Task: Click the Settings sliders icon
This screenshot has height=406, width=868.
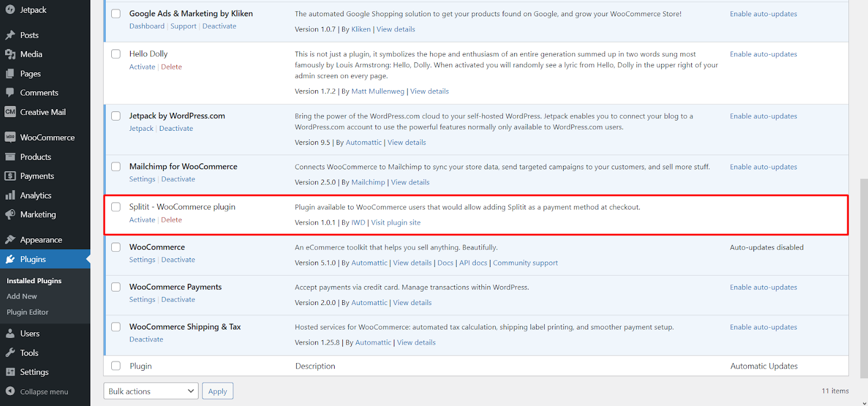Action: pos(10,372)
